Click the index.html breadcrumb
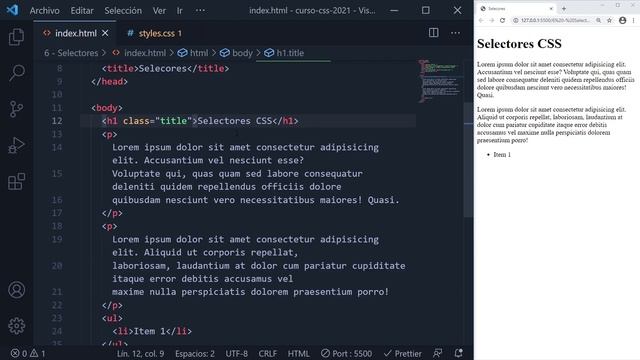This screenshot has width=640, height=360. coord(140,53)
